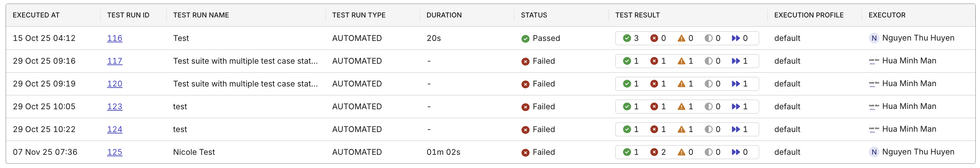
Task: Click incomplete half-circle icon in run 123 results
Action: [708, 107]
